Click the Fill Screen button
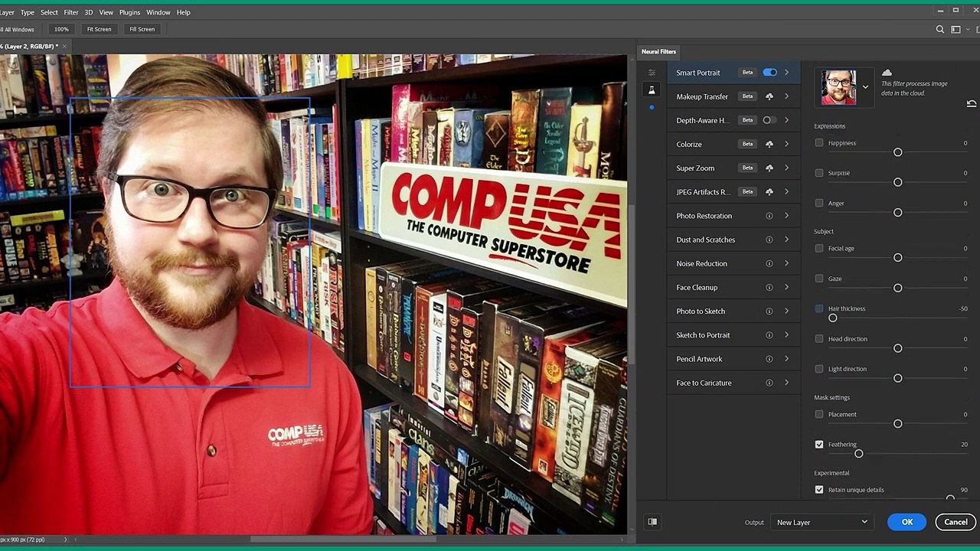 pyautogui.click(x=142, y=29)
